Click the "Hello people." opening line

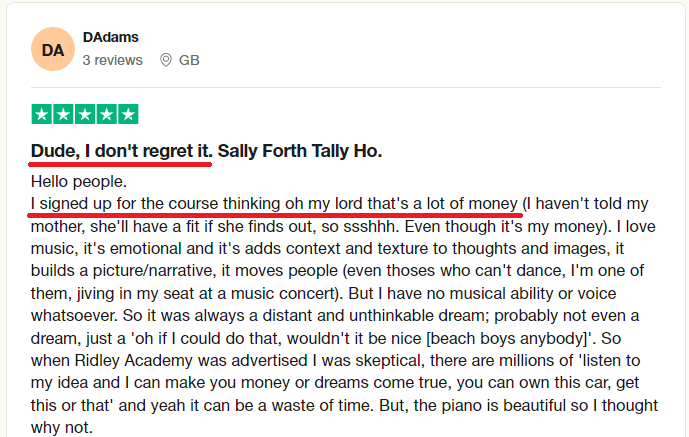pyautogui.click(x=79, y=182)
